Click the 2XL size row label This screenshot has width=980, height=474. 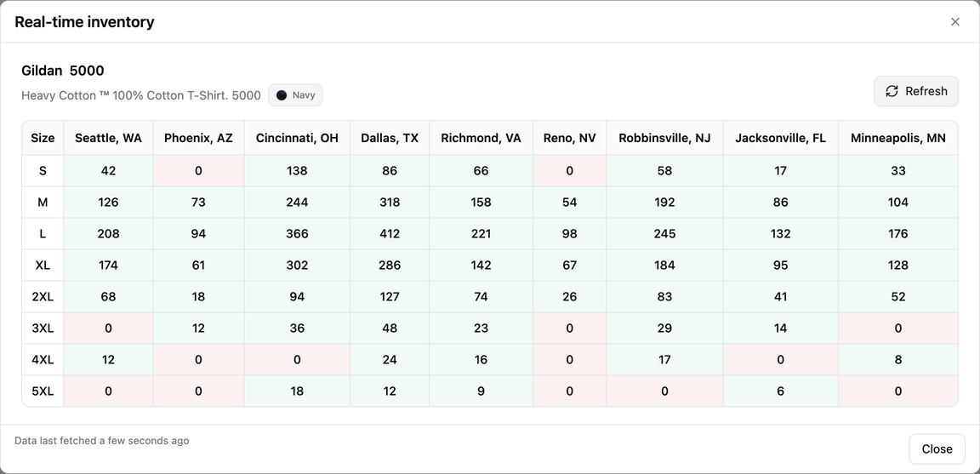(x=43, y=297)
